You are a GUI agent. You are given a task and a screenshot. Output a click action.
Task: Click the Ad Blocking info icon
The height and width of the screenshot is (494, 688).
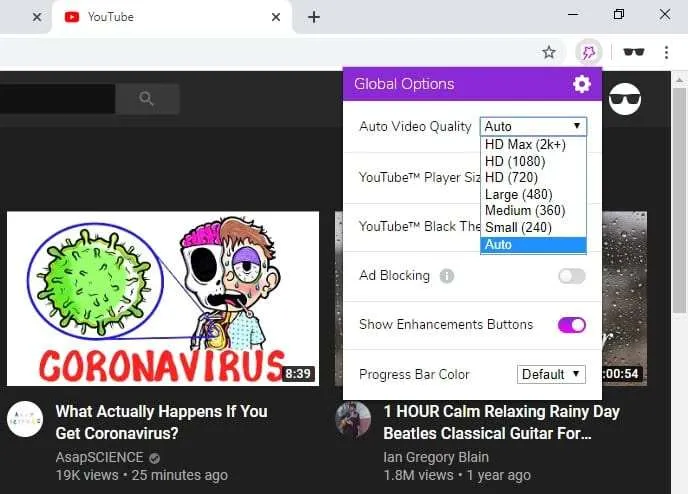point(447,276)
